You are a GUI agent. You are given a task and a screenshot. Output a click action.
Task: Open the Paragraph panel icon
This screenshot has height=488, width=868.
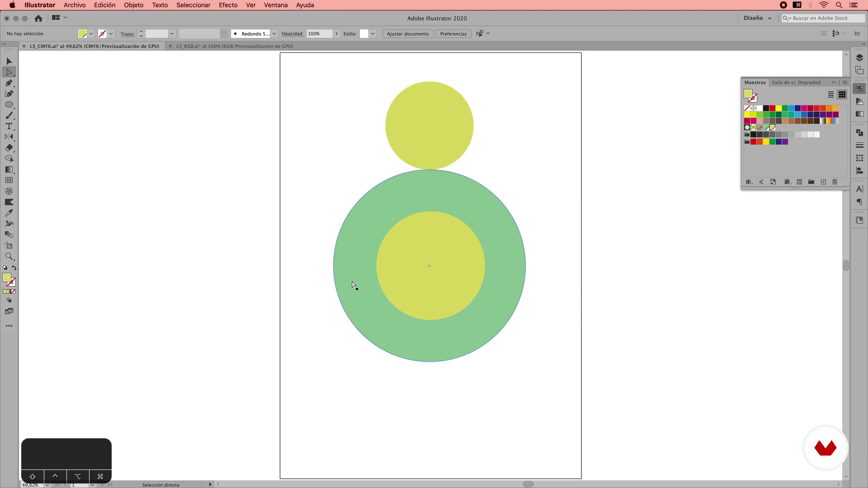tap(859, 202)
